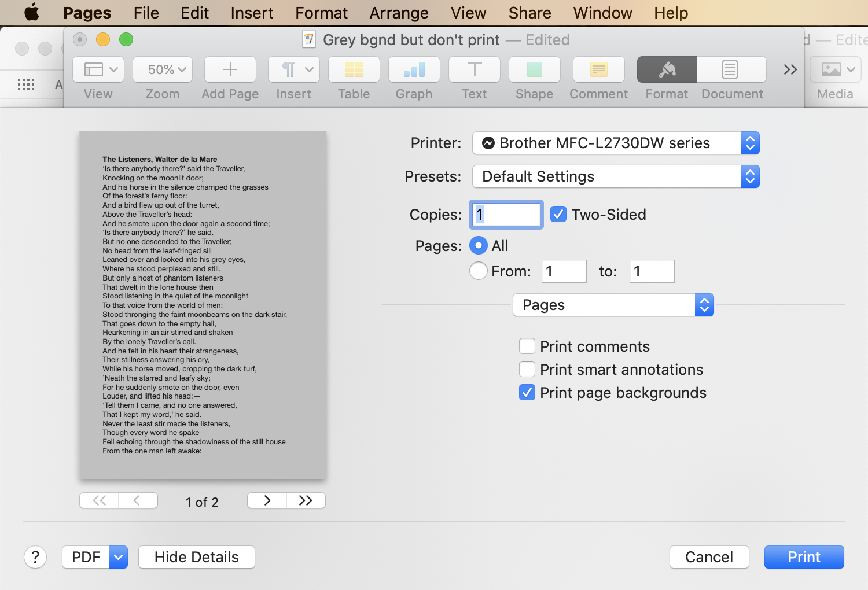
Task: Open the 50% Zoom dropdown
Action: (x=163, y=70)
